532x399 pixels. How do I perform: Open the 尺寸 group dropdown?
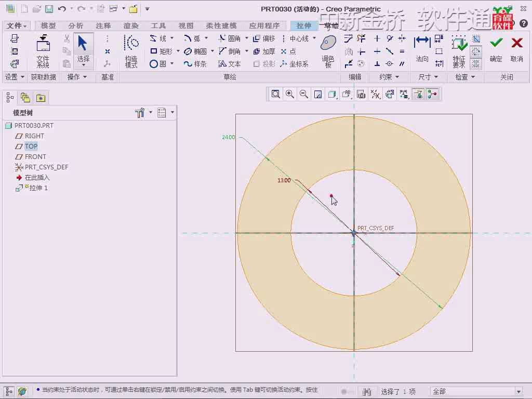pyautogui.click(x=428, y=77)
